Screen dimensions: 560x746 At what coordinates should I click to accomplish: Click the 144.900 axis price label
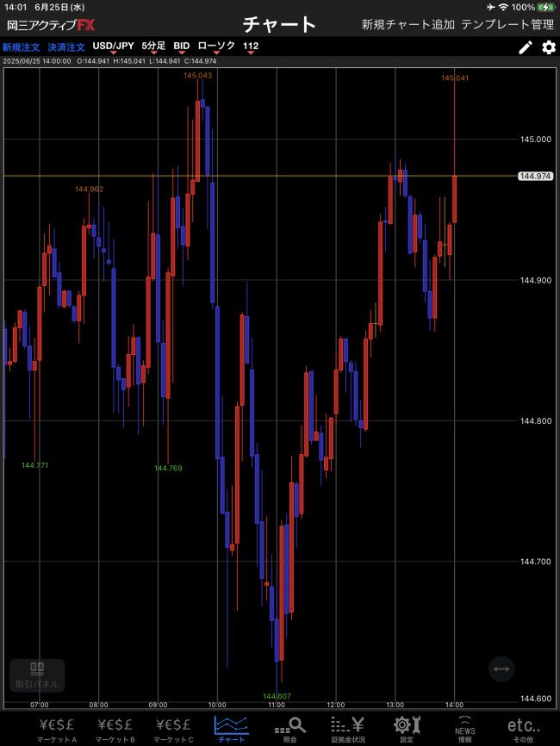(536, 280)
